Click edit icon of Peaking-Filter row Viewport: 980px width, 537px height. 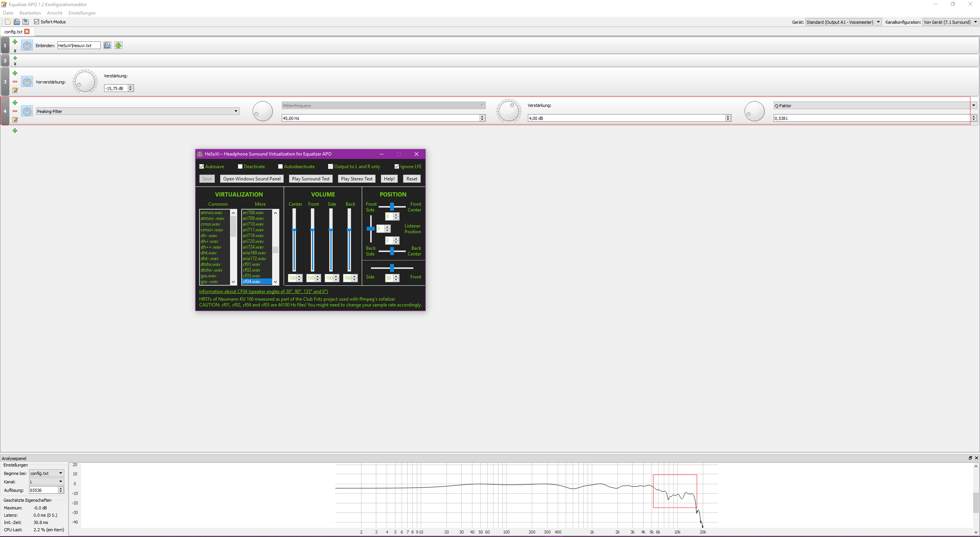pyautogui.click(x=15, y=120)
